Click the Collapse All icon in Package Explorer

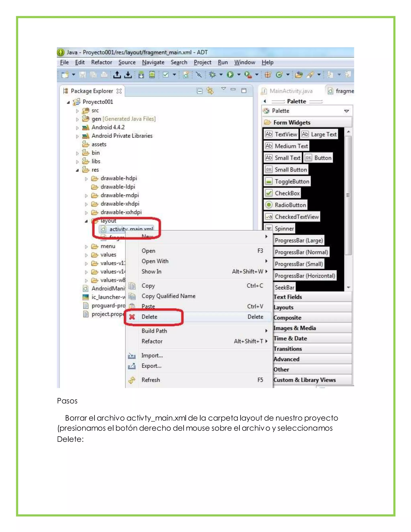(199, 91)
